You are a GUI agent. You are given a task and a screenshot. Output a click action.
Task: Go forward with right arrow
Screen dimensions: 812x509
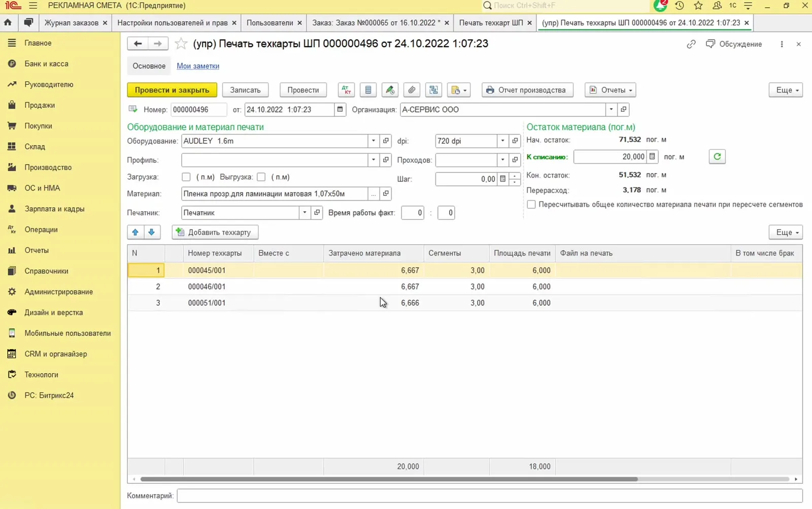click(x=158, y=44)
